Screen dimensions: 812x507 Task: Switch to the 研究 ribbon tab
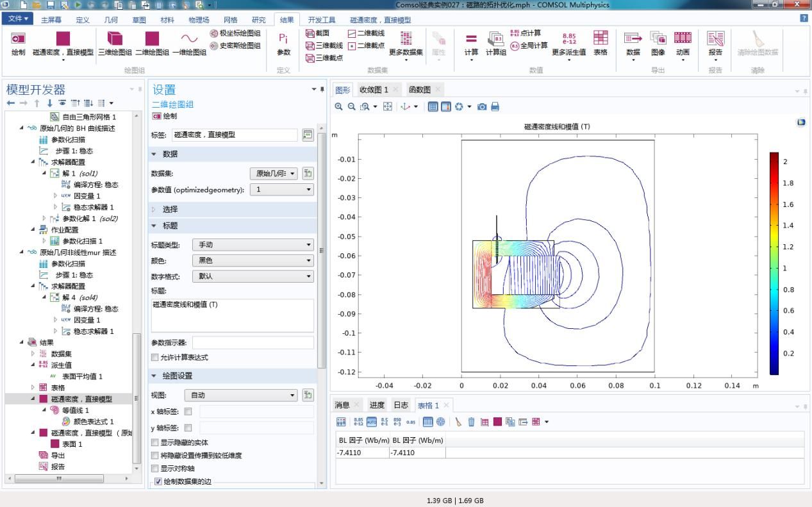(x=259, y=20)
